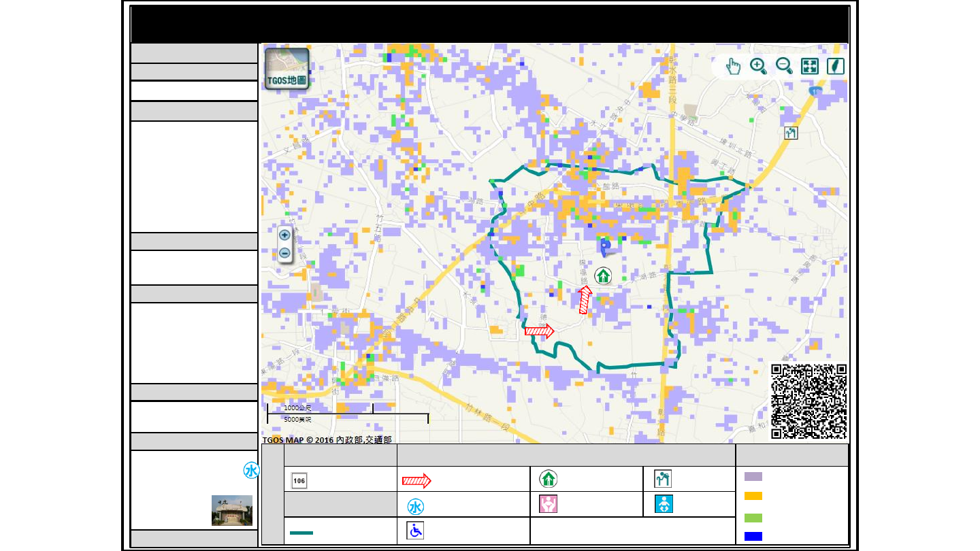Click the 106 icon in the legend
The width and height of the screenshot is (980, 551).
click(x=299, y=480)
